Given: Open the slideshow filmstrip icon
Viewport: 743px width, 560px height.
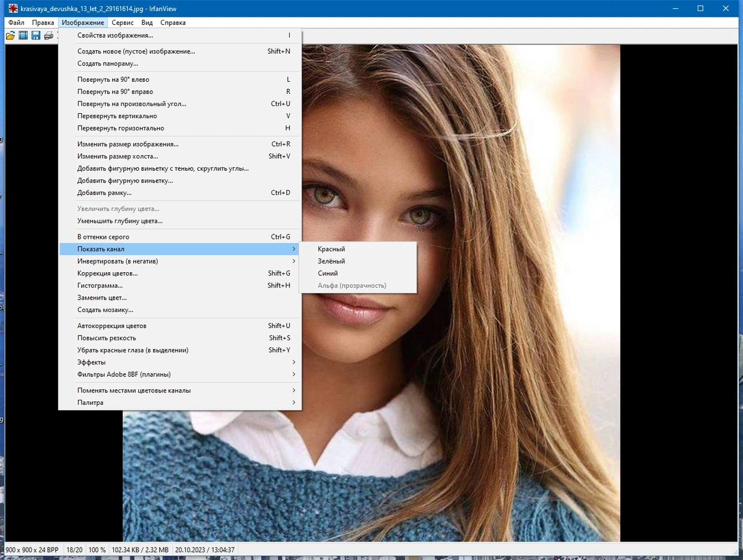Looking at the screenshot, I should (23, 35).
